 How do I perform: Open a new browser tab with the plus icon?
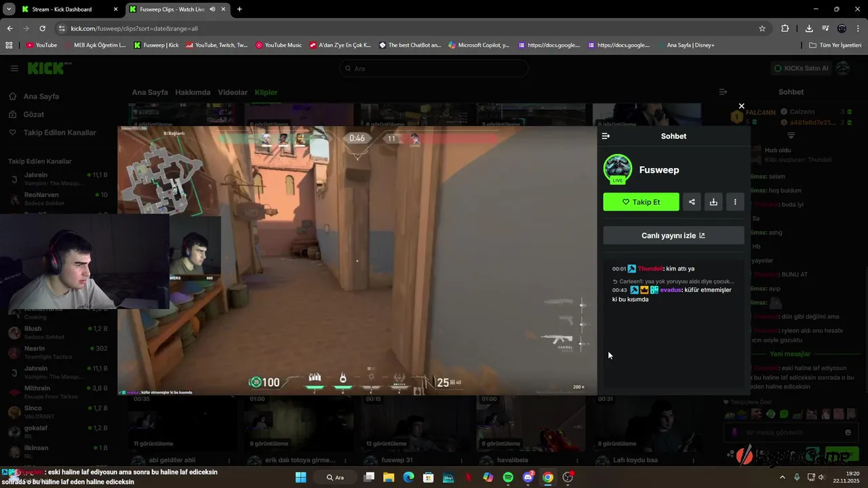coord(239,9)
